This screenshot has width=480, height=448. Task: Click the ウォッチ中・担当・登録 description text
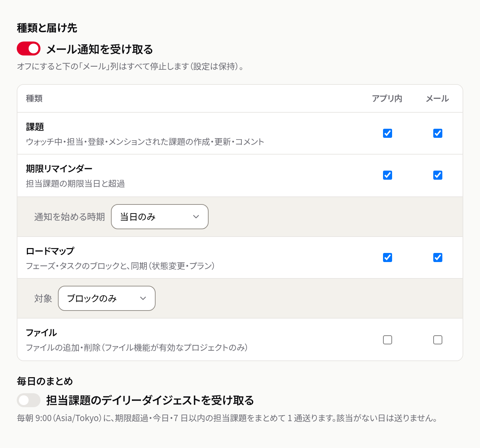(145, 142)
